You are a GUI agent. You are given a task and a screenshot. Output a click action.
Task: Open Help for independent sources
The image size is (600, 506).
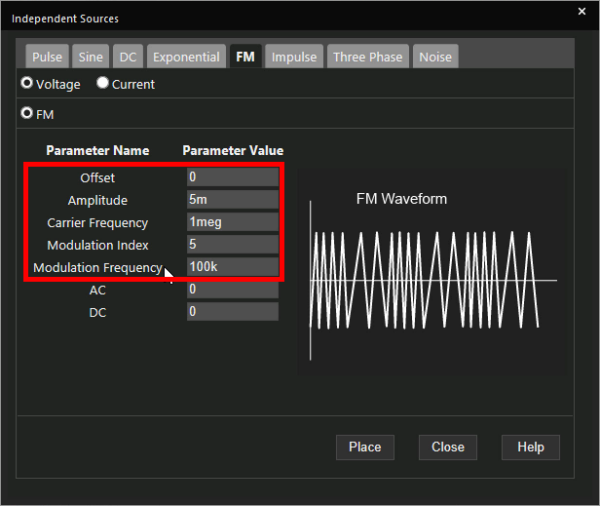[530, 447]
